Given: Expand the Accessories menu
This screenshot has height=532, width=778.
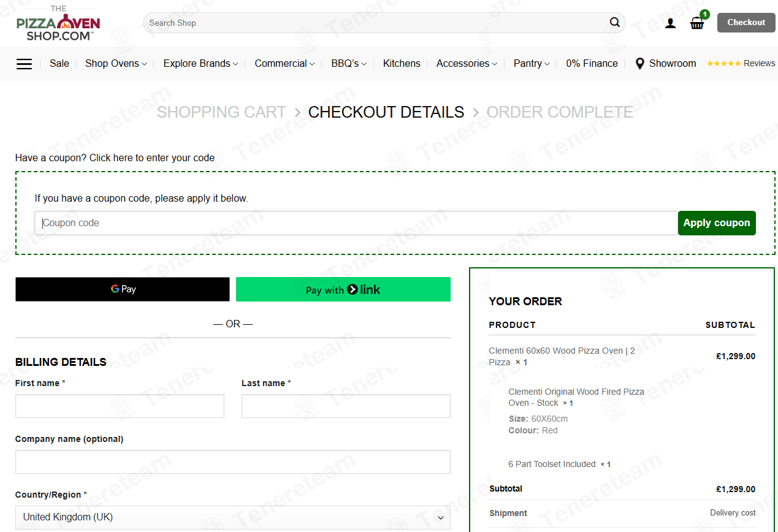Looking at the screenshot, I should coord(467,64).
